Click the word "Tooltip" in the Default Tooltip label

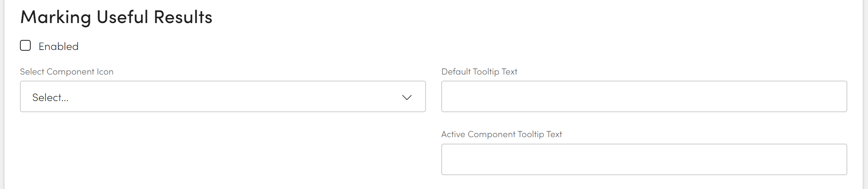coord(486,72)
